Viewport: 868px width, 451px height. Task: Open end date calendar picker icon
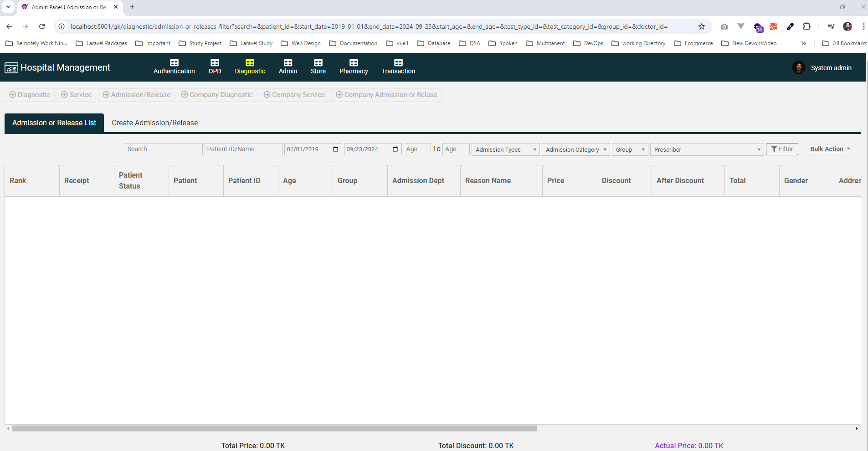tap(395, 149)
